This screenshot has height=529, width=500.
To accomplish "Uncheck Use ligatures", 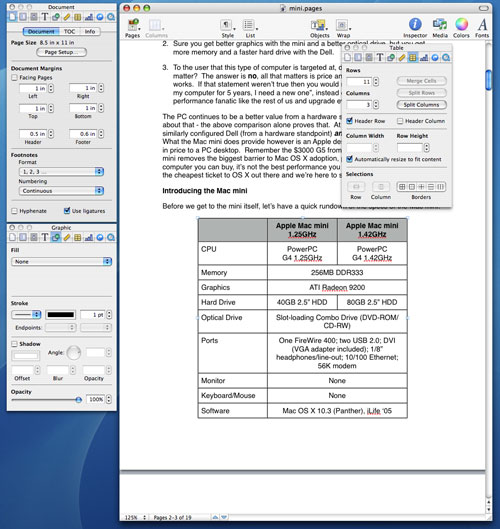I will 67,211.
